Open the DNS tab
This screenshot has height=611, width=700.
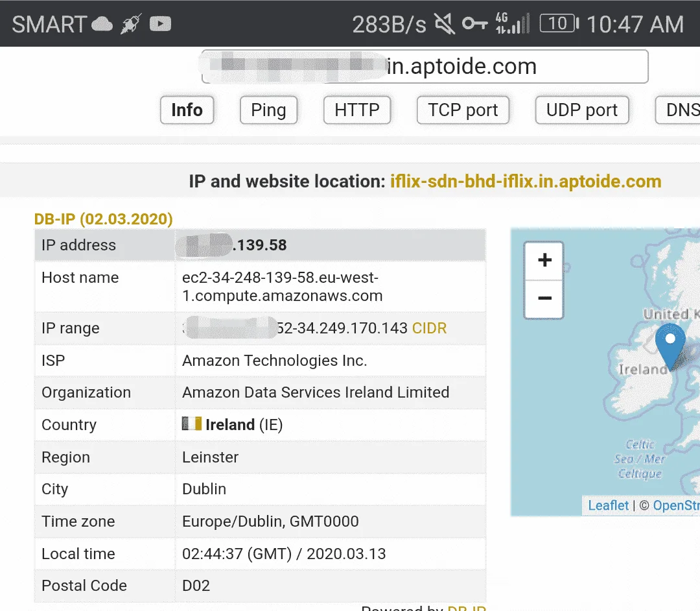678,110
